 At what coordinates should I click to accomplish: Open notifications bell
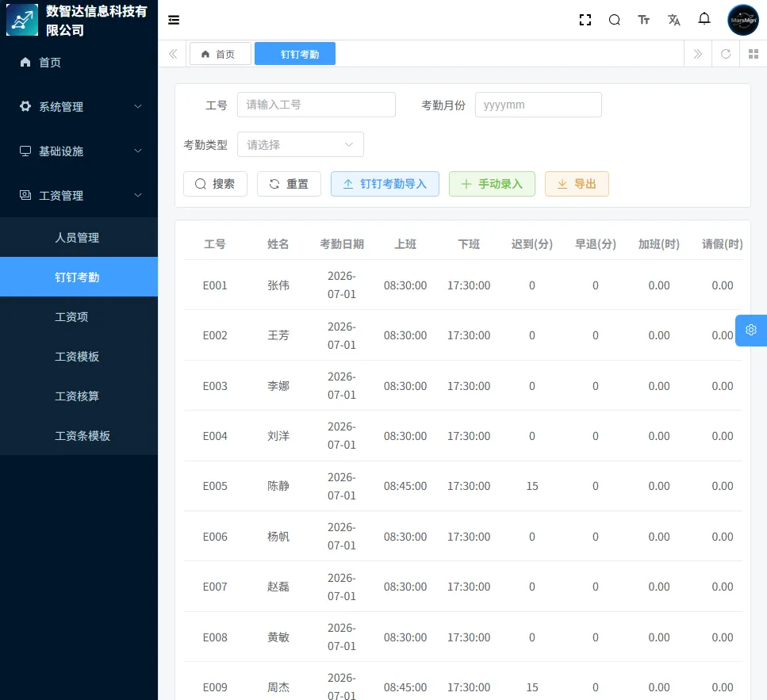click(704, 19)
